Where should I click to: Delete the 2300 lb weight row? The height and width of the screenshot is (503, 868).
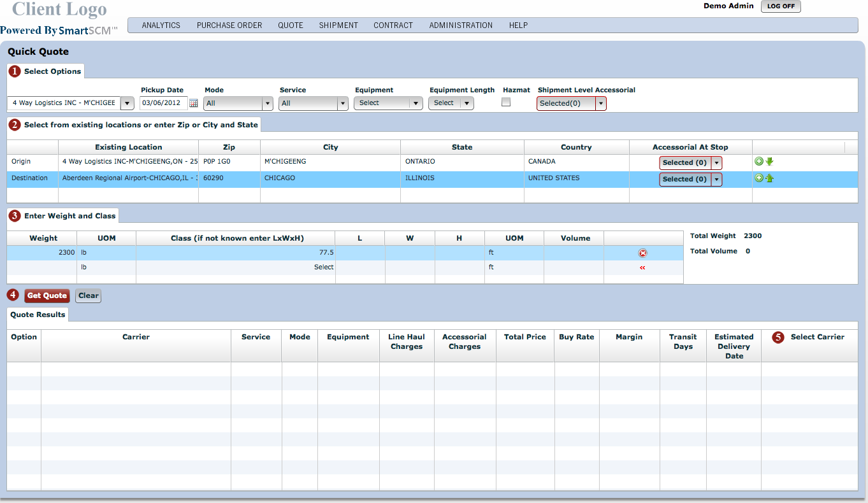click(x=642, y=253)
